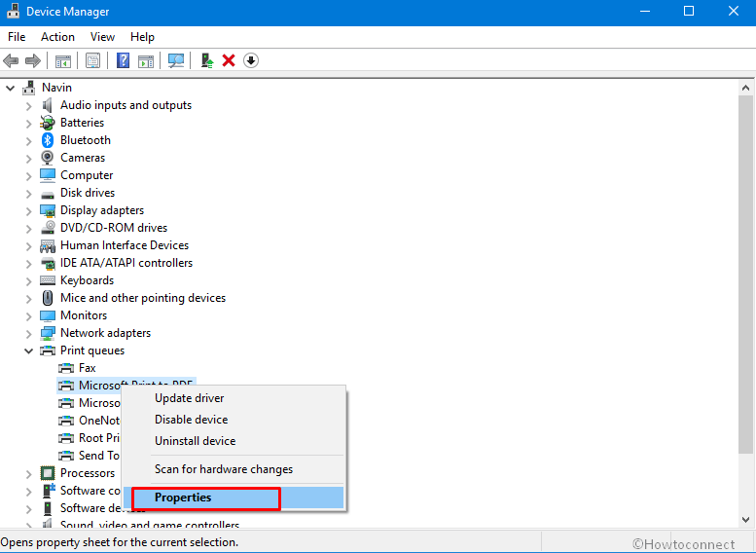Open the Action menu
Image resolution: width=756 pixels, height=553 pixels.
pos(57,37)
